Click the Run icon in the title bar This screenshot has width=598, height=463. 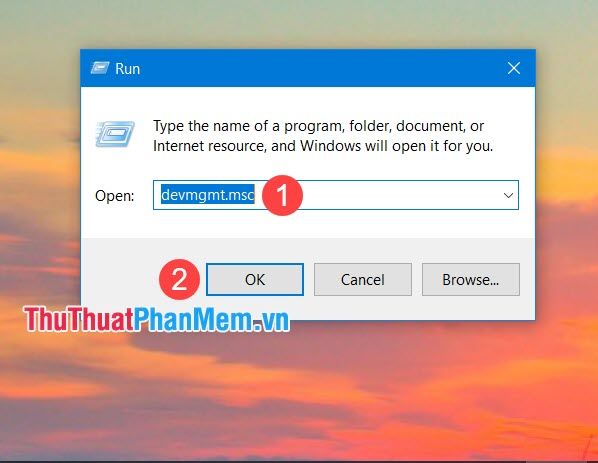point(100,68)
